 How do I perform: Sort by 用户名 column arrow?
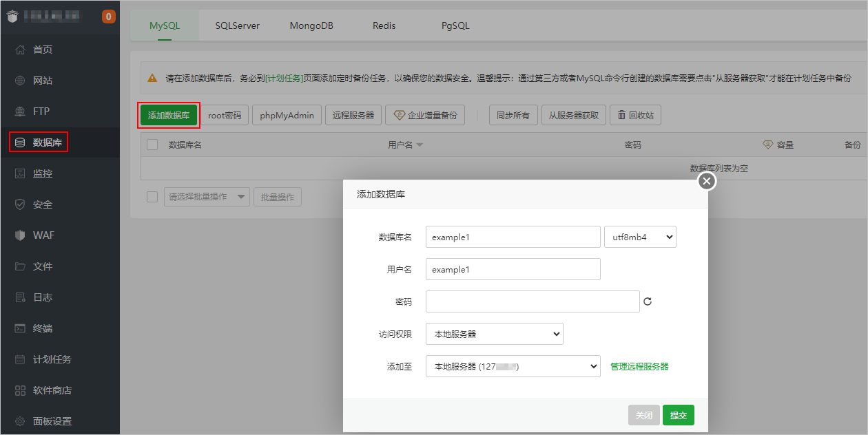point(420,145)
